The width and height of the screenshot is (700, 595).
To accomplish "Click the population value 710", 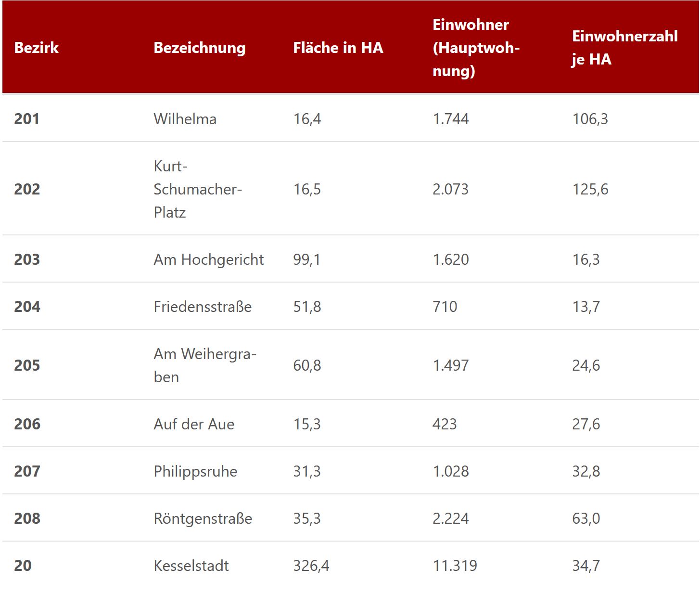I will pyautogui.click(x=445, y=307).
